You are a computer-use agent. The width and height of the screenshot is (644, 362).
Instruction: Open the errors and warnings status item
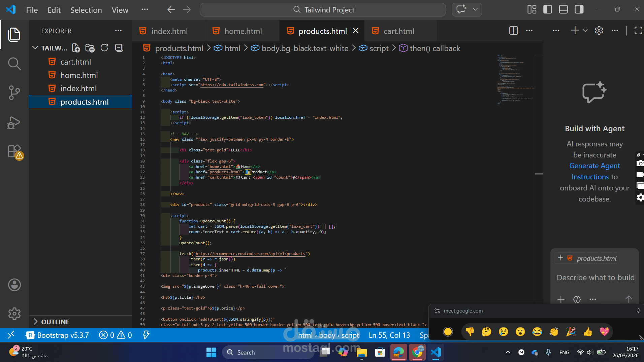coord(116,335)
